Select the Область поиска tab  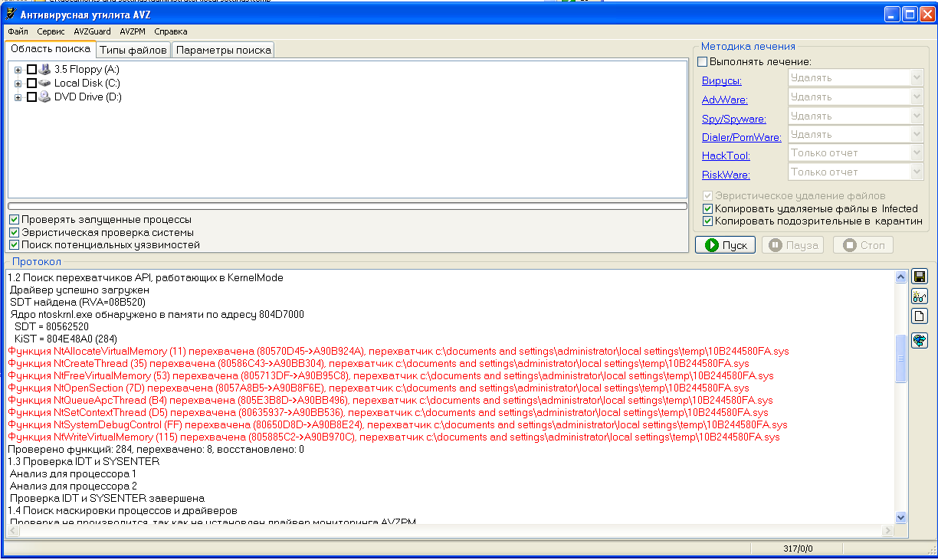51,49
